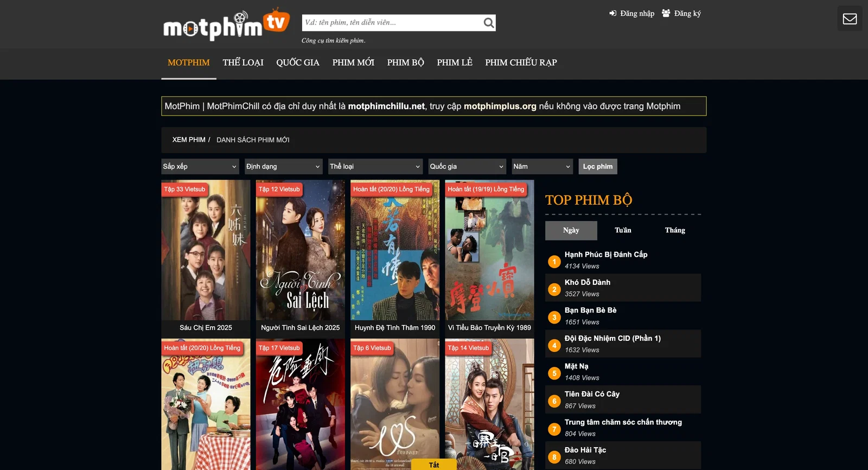Switch top series ranking to Tuần
This screenshot has width=868, height=470.
(623, 230)
